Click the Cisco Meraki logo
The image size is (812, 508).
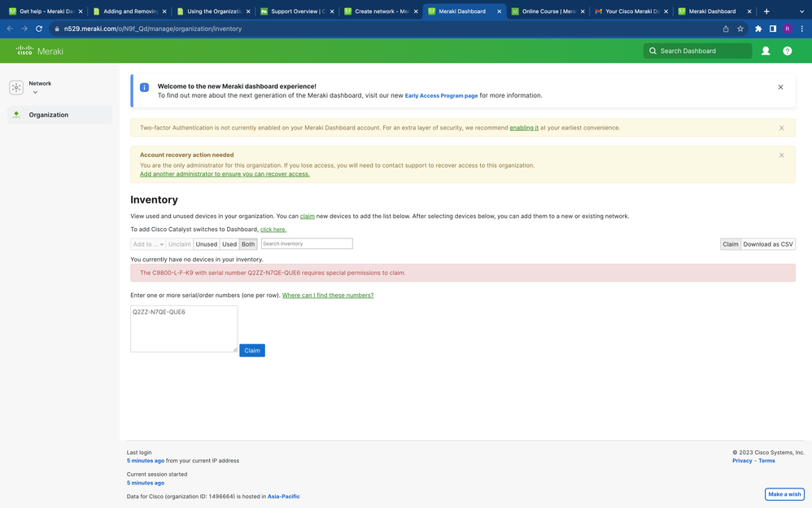click(x=39, y=50)
